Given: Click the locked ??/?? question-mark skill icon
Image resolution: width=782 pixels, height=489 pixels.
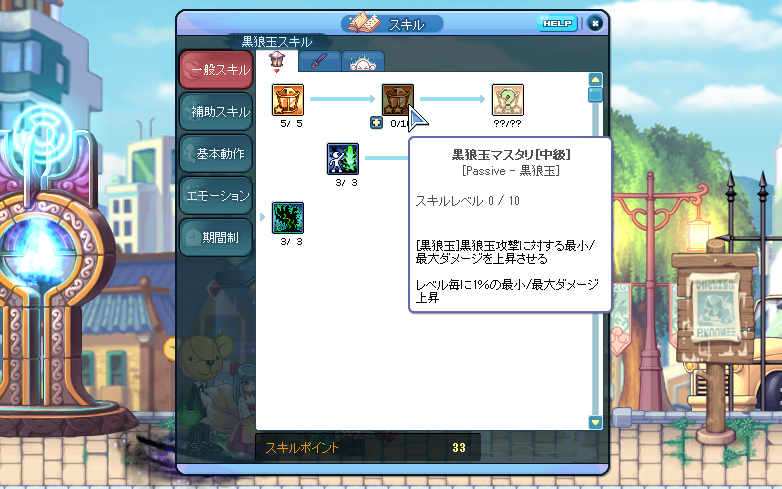Looking at the screenshot, I should click(508, 100).
